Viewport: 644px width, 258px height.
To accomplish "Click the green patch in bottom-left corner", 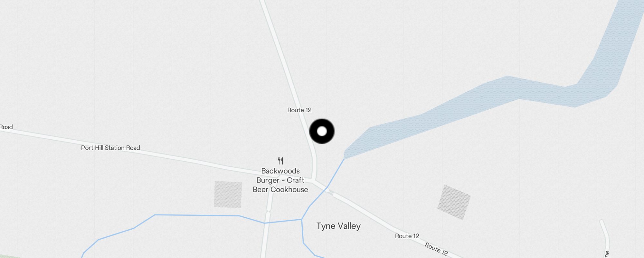I will click(x=6, y=256).
